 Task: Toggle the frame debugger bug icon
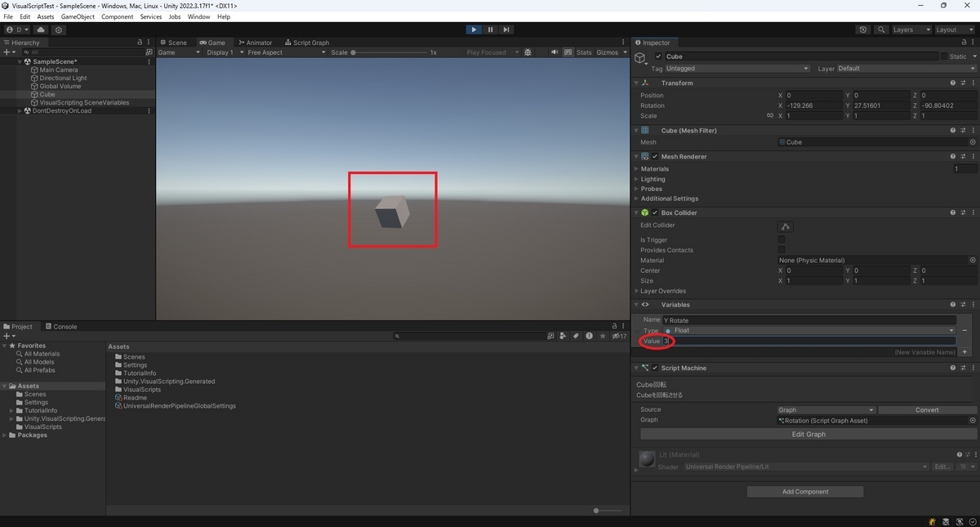[528, 52]
